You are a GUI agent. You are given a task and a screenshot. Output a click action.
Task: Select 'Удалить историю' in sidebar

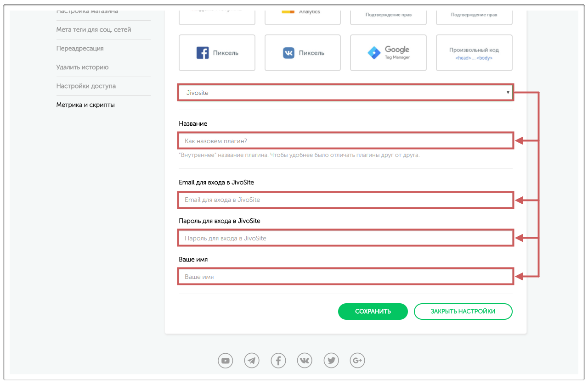click(x=82, y=67)
